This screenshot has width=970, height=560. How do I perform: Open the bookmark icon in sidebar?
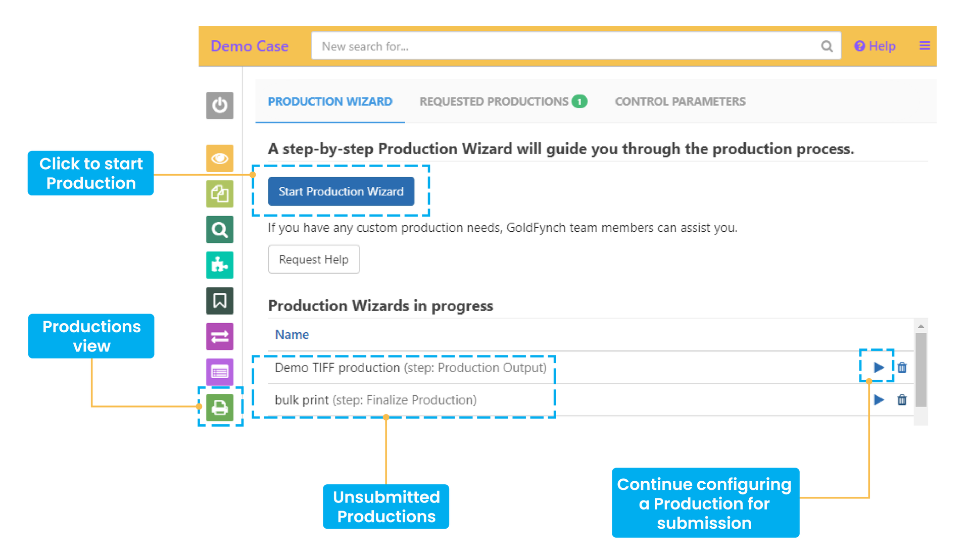tap(220, 300)
